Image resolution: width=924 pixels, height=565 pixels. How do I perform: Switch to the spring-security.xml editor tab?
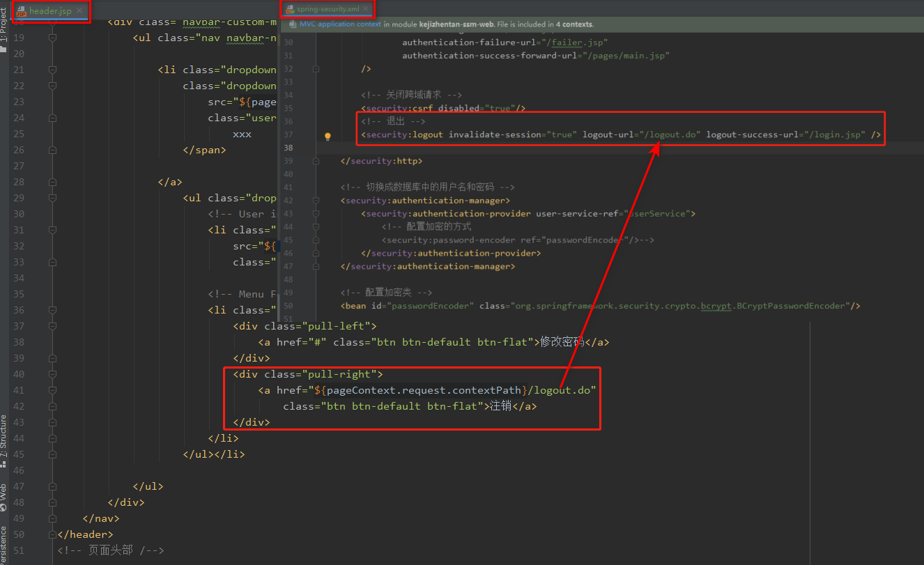tap(328, 10)
